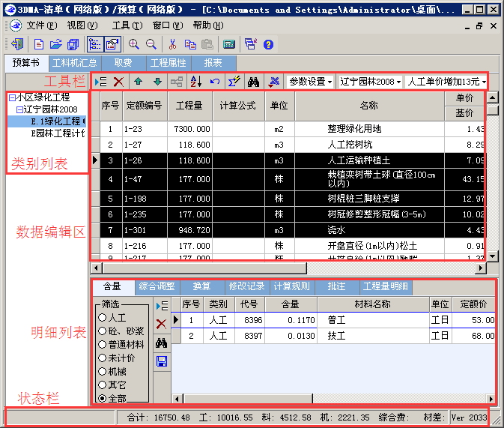Move row down with green down arrow
The width and height of the screenshot is (504, 428).
[x=157, y=82]
